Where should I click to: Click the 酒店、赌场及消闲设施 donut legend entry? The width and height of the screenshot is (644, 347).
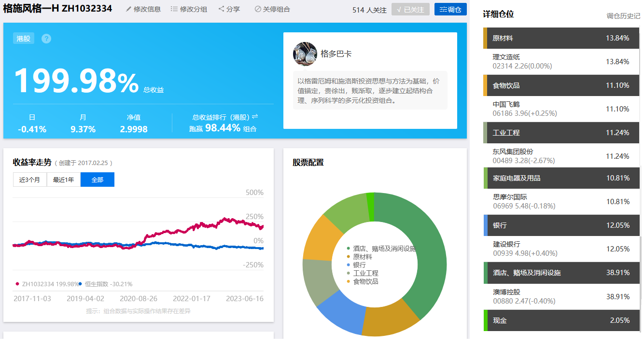(x=381, y=249)
